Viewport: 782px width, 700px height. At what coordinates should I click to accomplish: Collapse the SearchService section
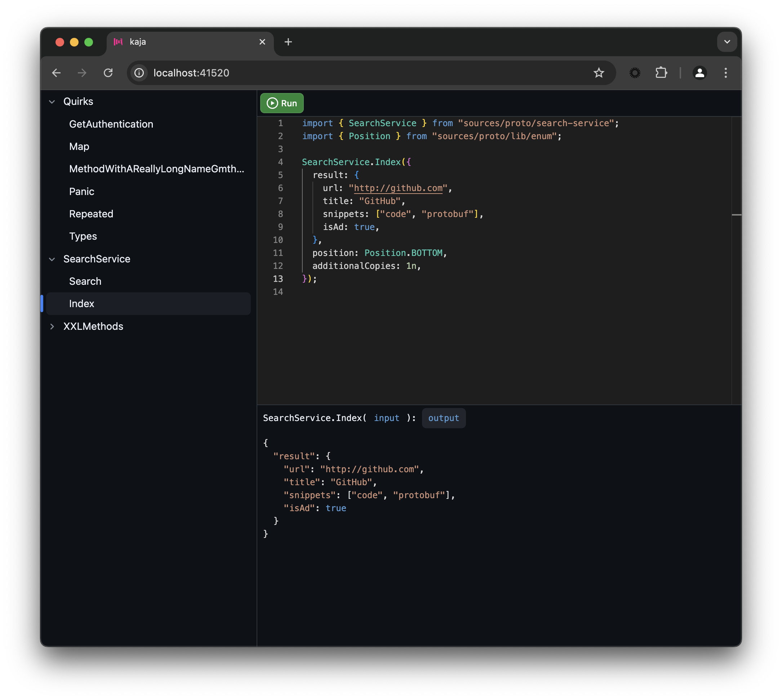click(52, 259)
